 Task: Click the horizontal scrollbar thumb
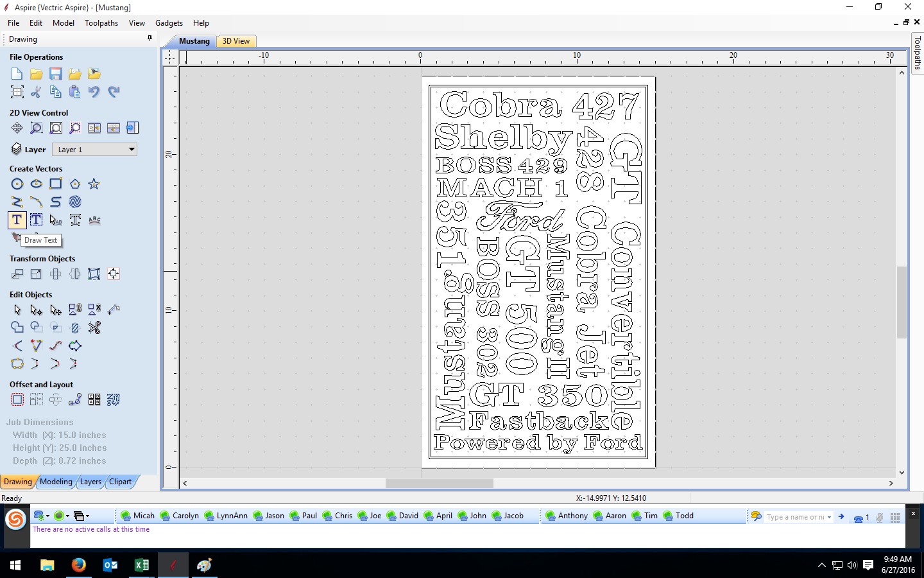tap(440, 483)
